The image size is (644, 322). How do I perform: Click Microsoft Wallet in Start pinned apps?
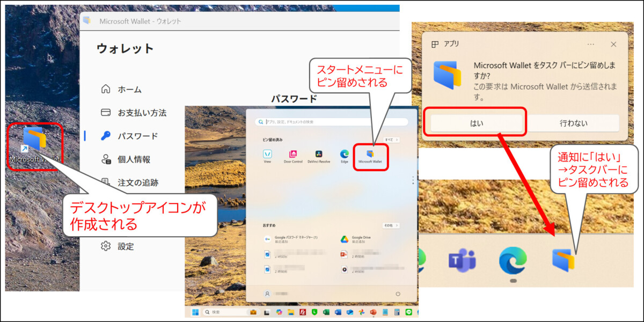[x=370, y=155]
